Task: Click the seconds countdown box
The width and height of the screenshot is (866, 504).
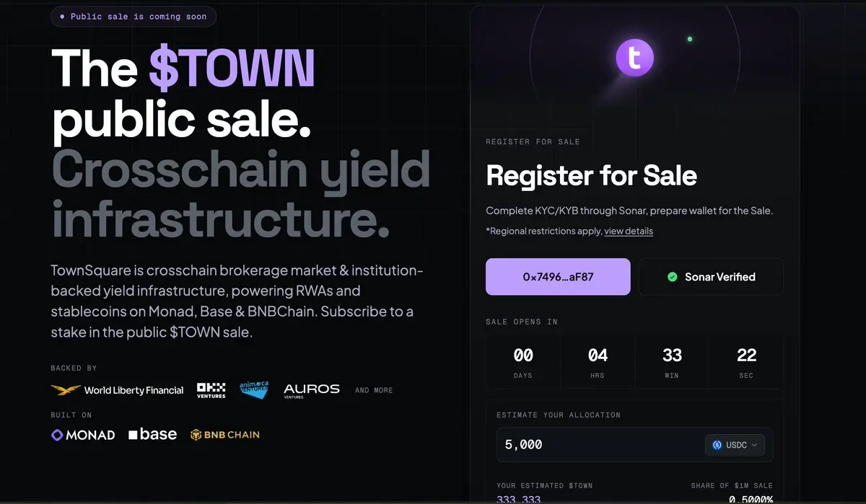Action: coord(746,361)
